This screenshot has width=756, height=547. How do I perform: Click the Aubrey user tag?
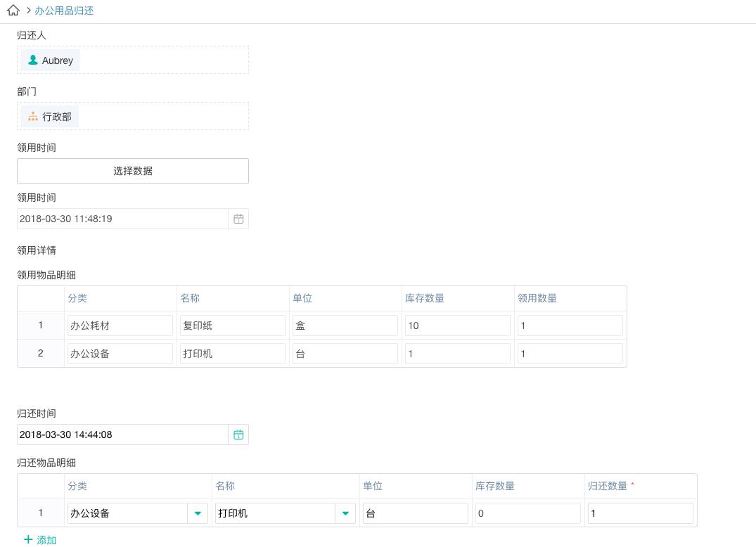click(x=50, y=60)
